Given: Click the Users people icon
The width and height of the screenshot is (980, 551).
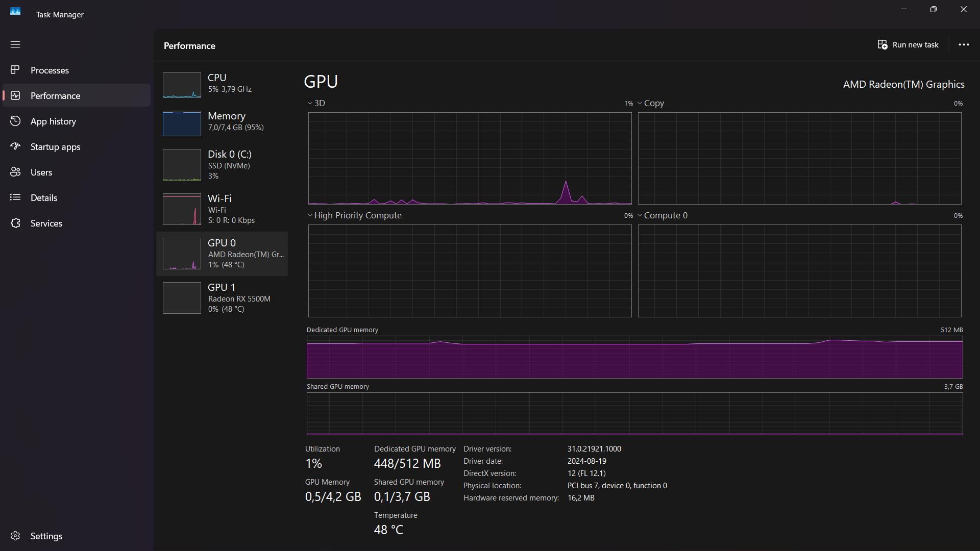Looking at the screenshot, I should pyautogui.click(x=15, y=172).
